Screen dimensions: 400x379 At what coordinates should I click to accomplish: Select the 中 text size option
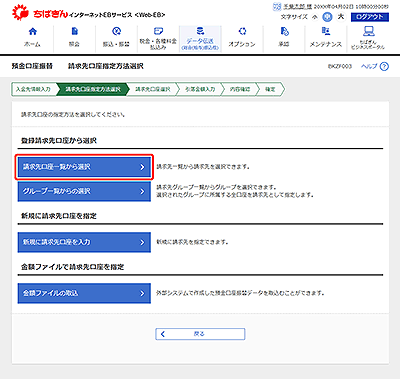coord(328,17)
